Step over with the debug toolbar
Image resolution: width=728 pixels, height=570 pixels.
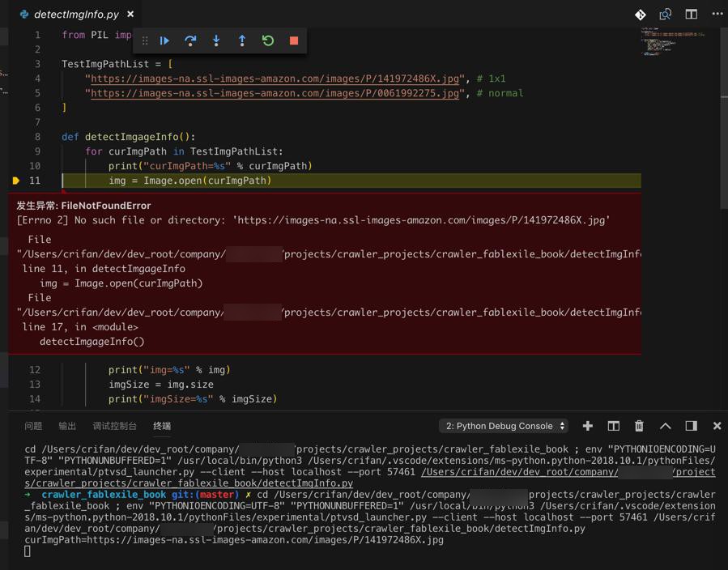click(x=190, y=40)
